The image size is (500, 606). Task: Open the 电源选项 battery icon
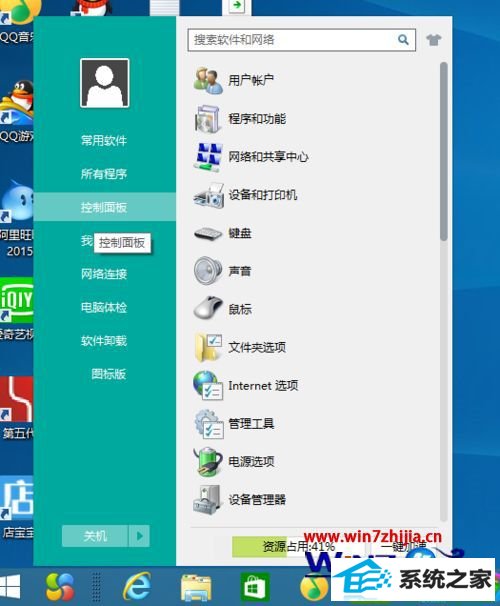coord(208,461)
